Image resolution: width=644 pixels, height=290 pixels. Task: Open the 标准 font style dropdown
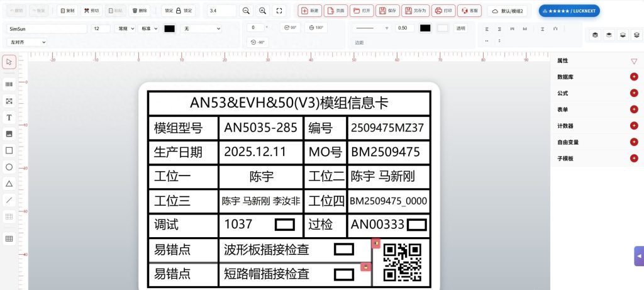148,29
